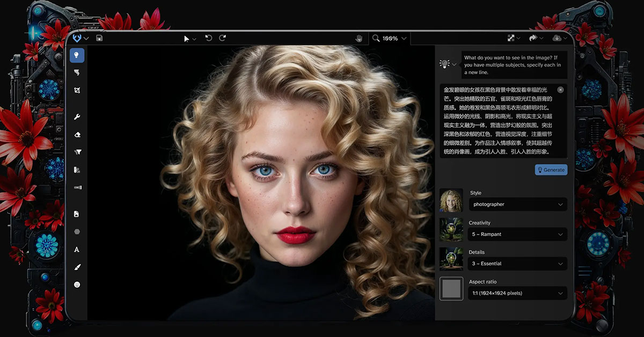Clear the prompt with the X button
This screenshot has height=337, width=644.
(x=560, y=90)
